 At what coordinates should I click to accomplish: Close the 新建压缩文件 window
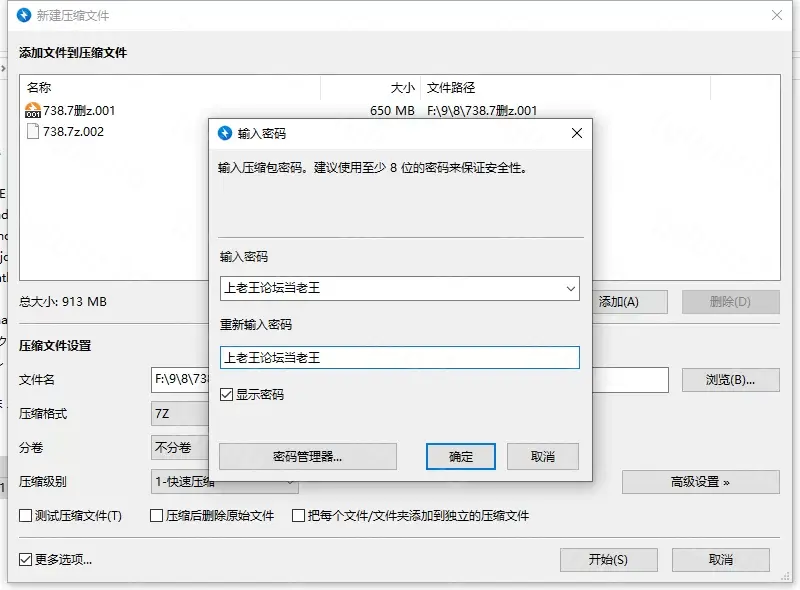(x=777, y=16)
